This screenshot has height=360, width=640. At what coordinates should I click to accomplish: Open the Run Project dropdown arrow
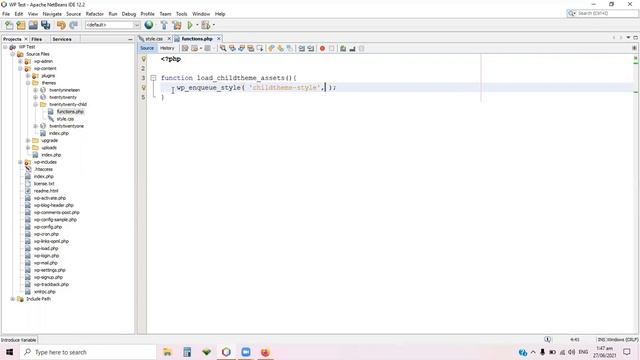197,25
